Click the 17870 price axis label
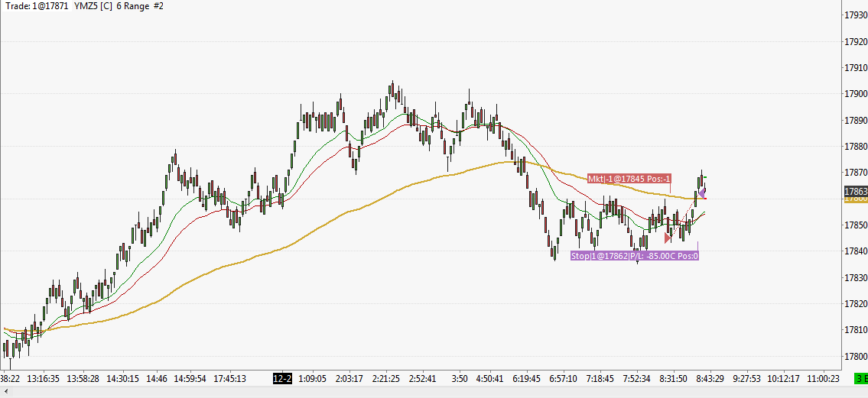Screen dimensions: 868x398 [x=856, y=173]
